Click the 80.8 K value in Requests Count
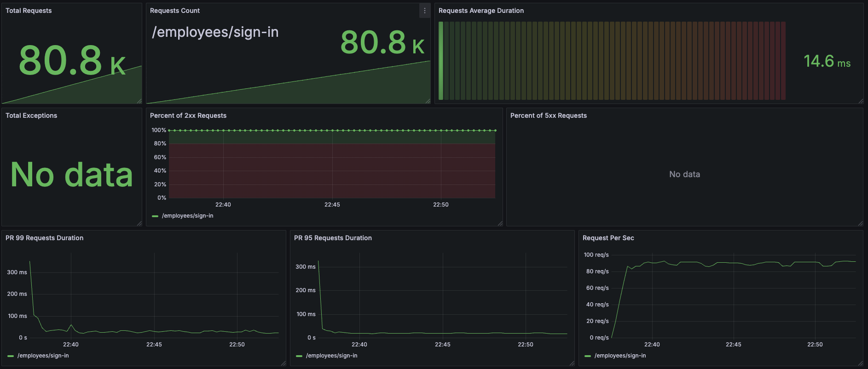 [x=382, y=42]
